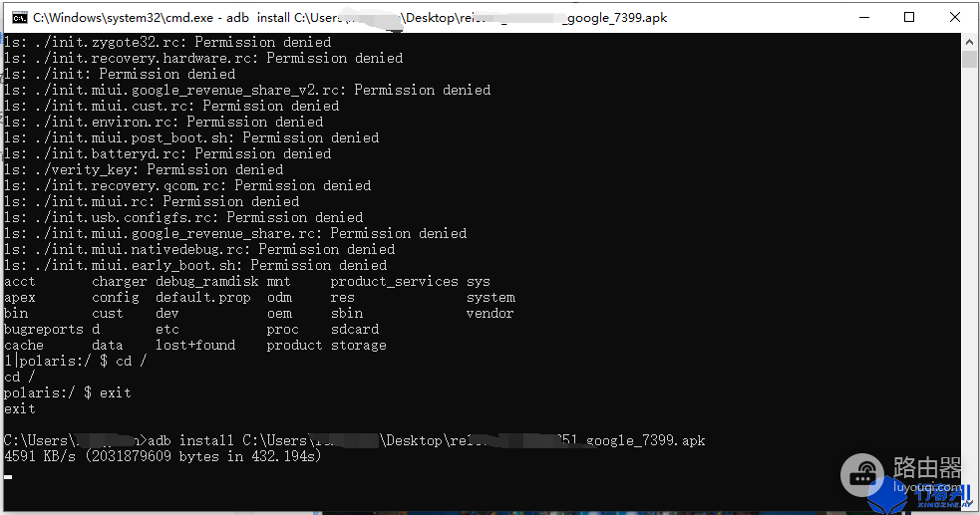The height and width of the screenshot is (515, 980).
Task: Click the cmd.exe icon in title bar
Action: (17, 17)
